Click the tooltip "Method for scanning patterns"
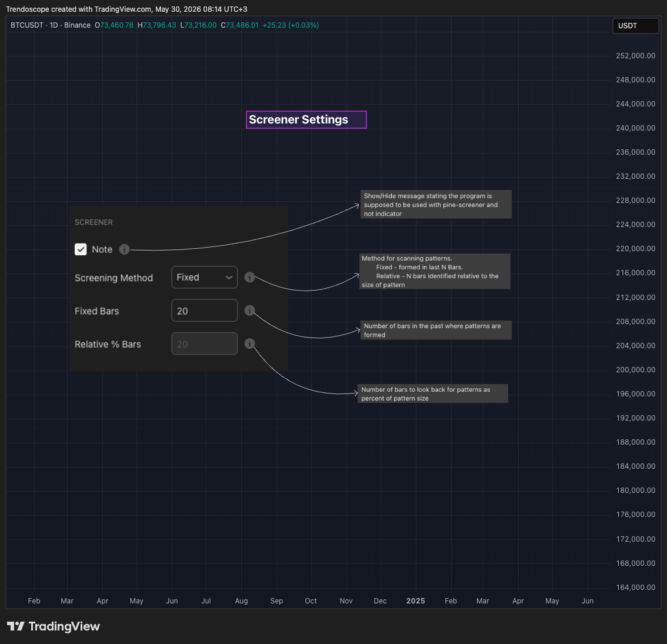This screenshot has width=667, height=644. click(435, 271)
